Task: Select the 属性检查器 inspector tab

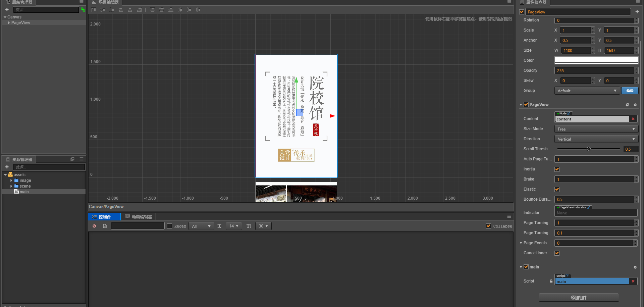Action: [533, 2]
